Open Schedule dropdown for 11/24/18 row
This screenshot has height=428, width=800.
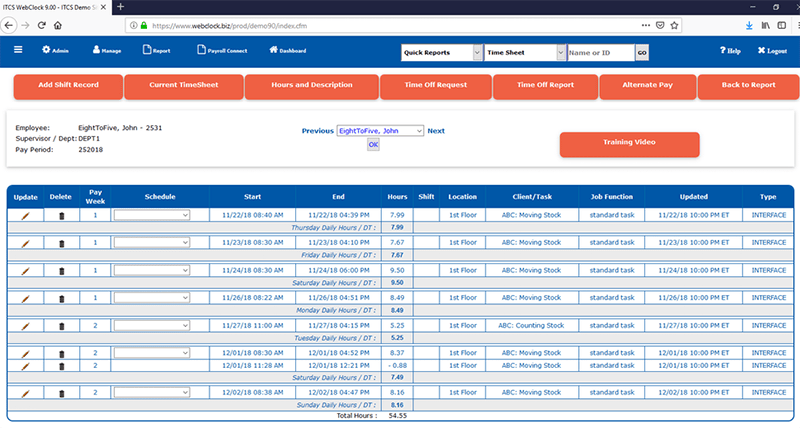point(152,270)
